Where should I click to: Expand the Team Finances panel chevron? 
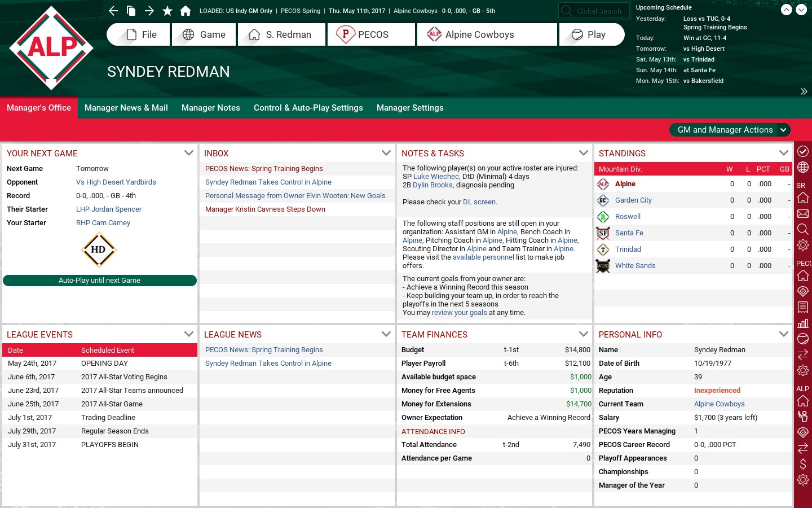pos(584,334)
